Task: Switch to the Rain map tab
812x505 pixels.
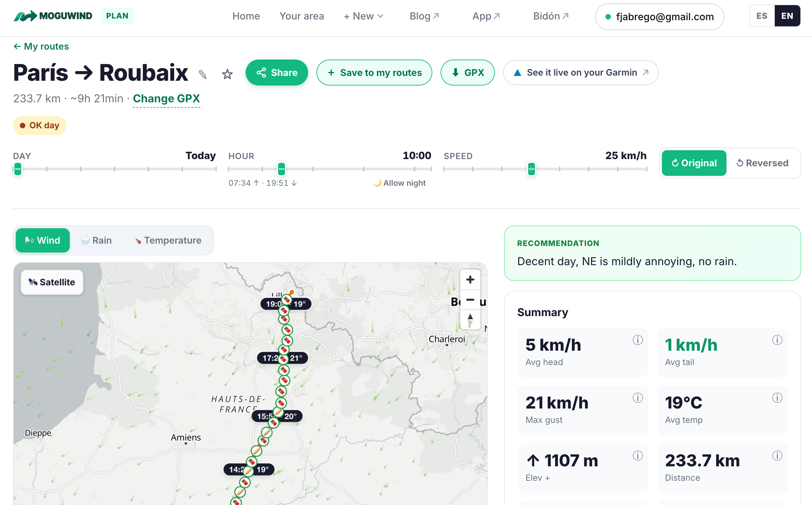Action: click(96, 241)
